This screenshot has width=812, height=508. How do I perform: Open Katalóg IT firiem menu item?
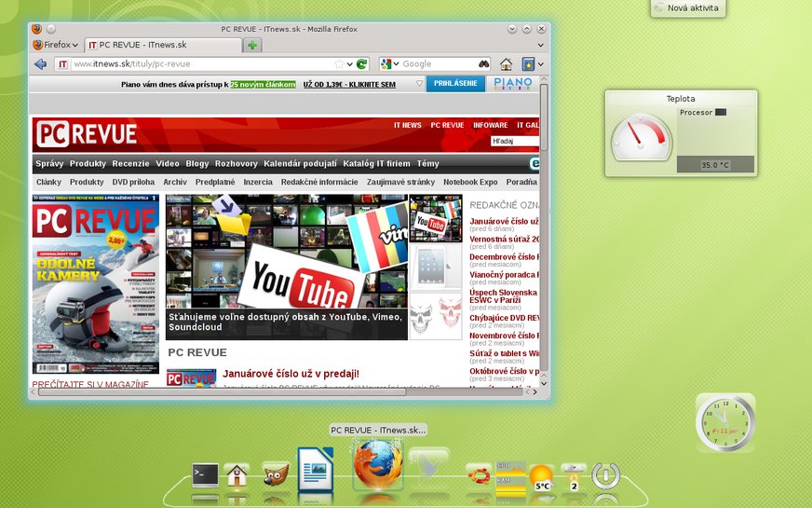(376, 164)
